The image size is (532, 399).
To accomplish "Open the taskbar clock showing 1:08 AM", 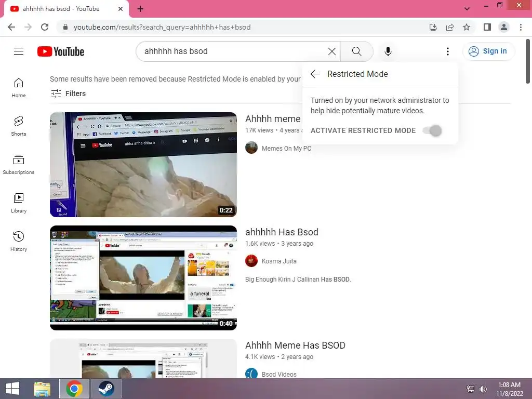I will [x=510, y=389].
